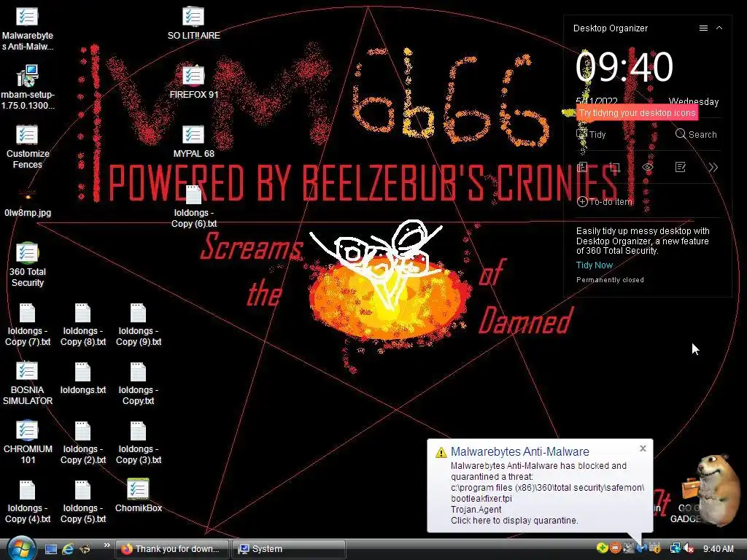Close the Malwarebytes notification balloon

click(x=643, y=448)
